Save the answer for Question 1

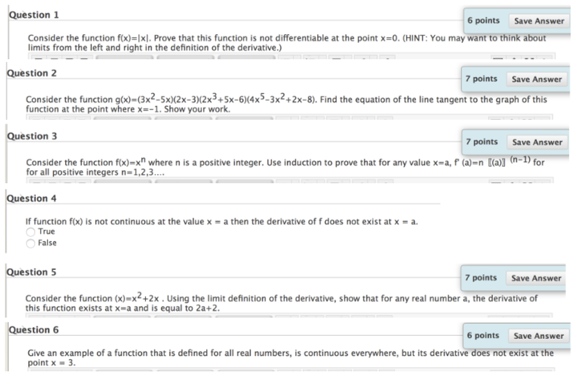point(540,21)
